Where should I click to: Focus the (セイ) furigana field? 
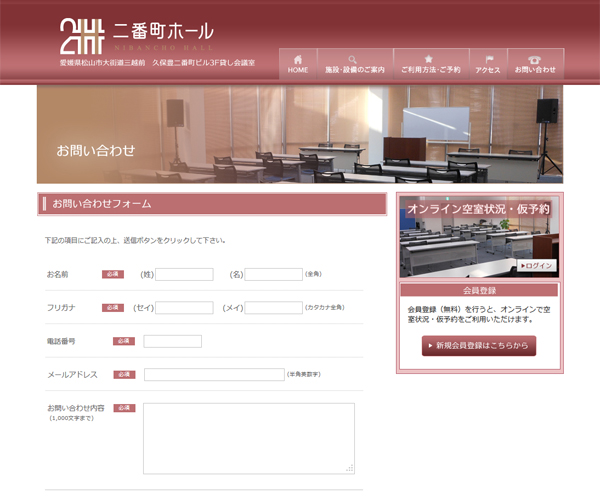point(184,308)
